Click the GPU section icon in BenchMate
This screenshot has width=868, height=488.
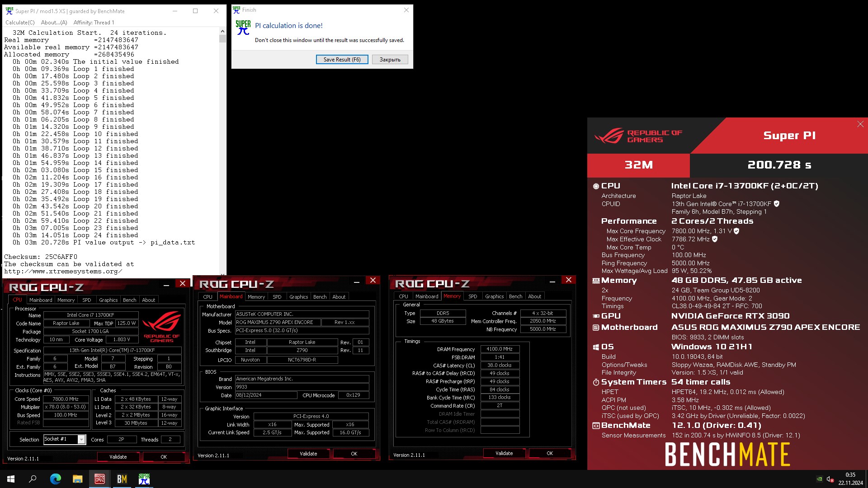(596, 316)
